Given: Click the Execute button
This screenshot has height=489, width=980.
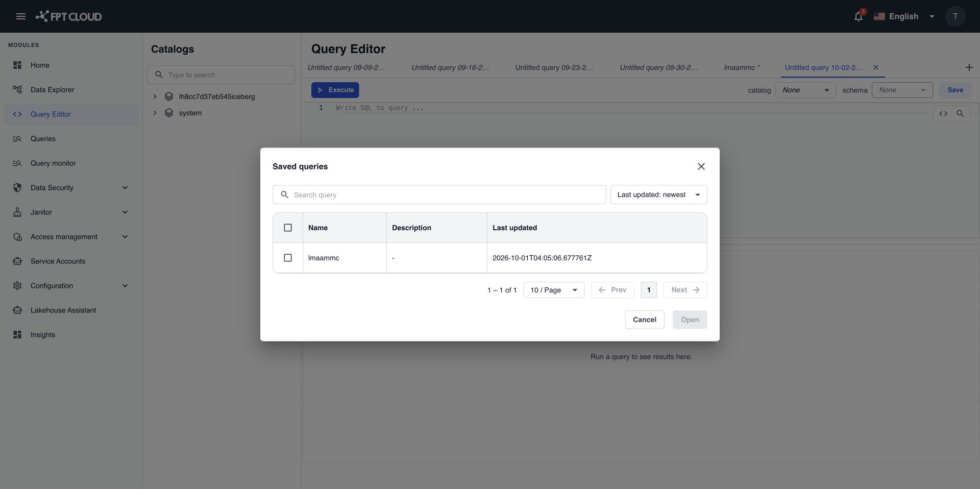Looking at the screenshot, I should tap(335, 90).
